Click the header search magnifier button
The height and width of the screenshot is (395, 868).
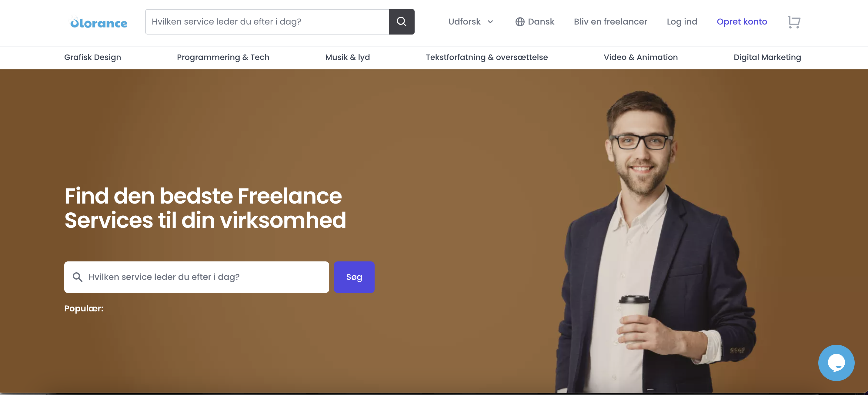401,22
